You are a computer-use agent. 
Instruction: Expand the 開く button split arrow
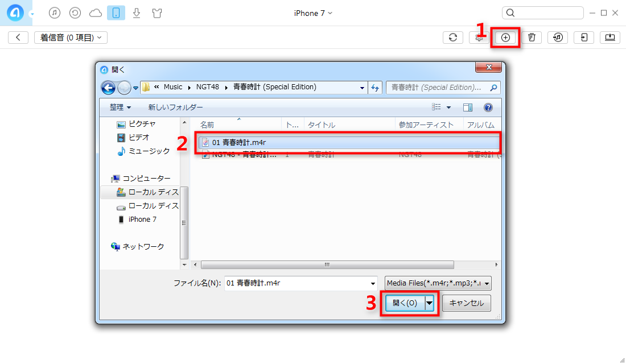[430, 303]
